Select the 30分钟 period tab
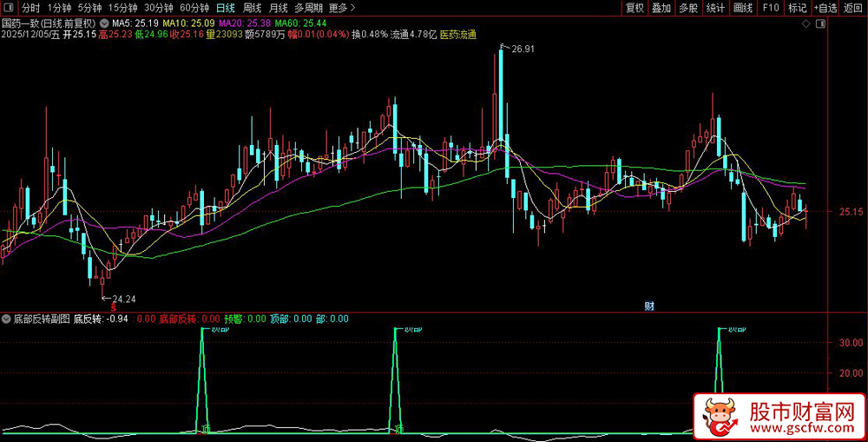Viewport: 868px width, 442px height. click(x=158, y=8)
